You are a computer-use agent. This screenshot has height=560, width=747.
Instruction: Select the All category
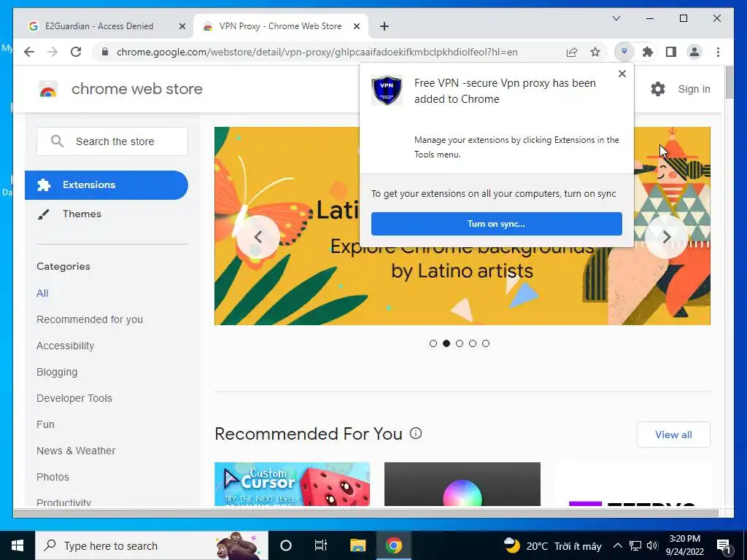click(42, 293)
